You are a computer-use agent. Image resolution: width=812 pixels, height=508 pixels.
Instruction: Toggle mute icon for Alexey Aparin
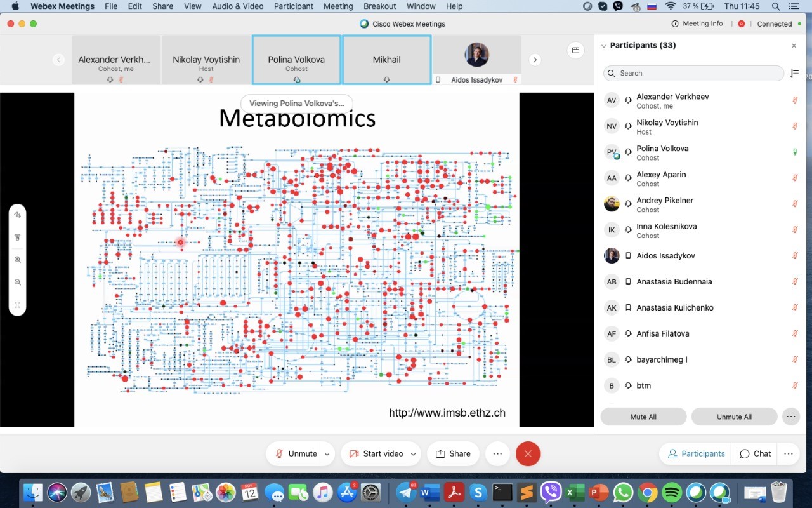pos(794,178)
